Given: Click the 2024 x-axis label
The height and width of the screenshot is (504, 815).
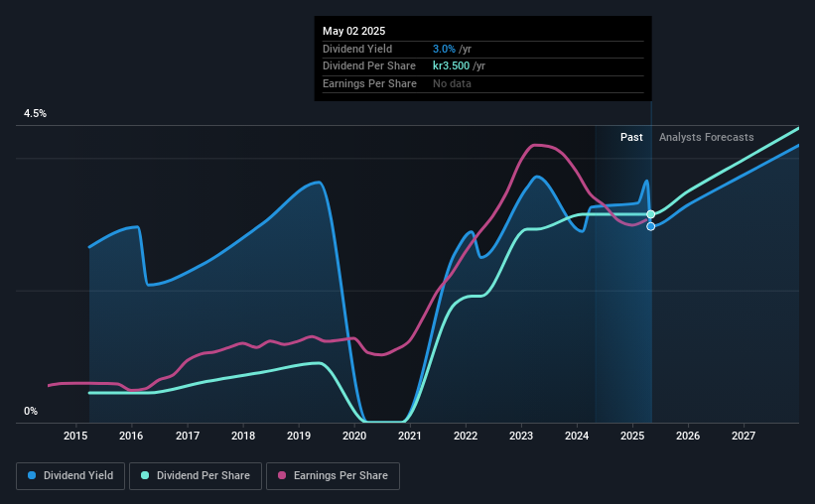Looking at the screenshot, I should [x=577, y=436].
